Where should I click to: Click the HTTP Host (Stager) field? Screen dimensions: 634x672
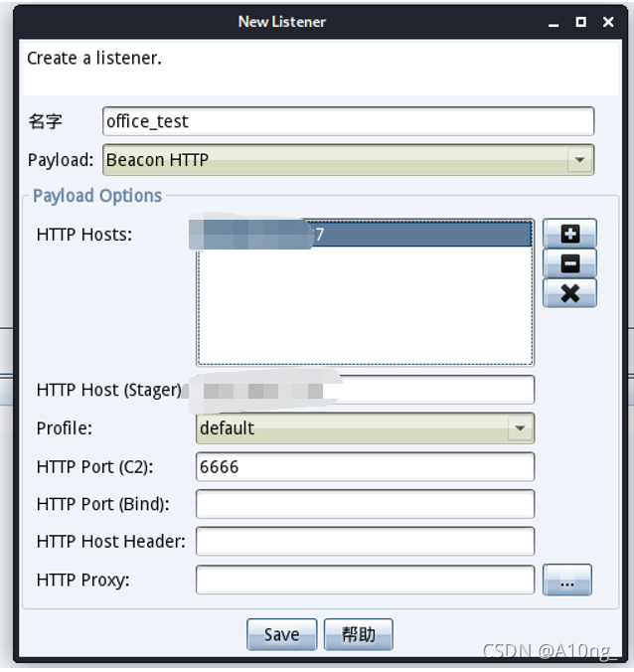coord(365,390)
